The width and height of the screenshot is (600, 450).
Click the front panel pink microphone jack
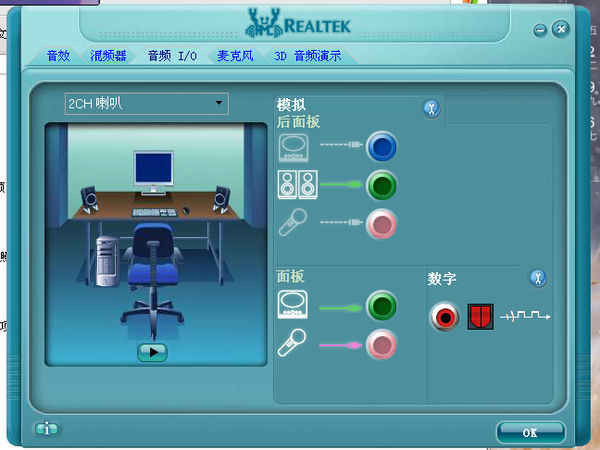coord(381,345)
